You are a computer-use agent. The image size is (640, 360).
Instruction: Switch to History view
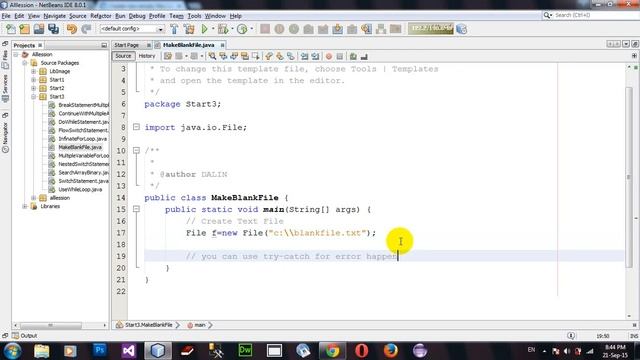(147, 56)
